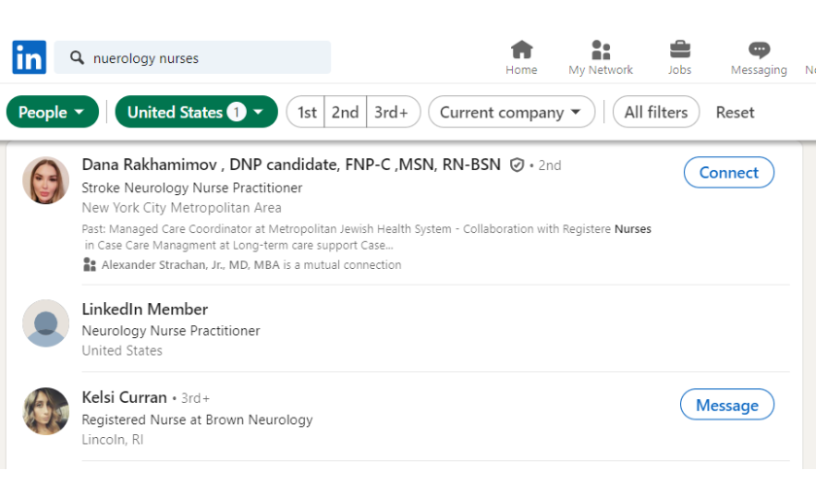This screenshot has height=504, width=816.
Task: Click the LinkedIn logo icon
Action: pyautogui.click(x=29, y=57)
